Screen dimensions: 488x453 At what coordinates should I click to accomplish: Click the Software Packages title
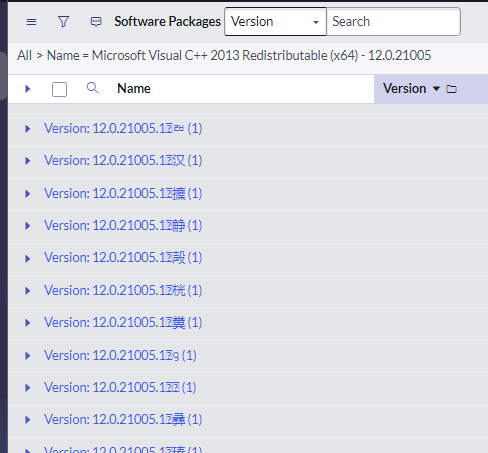(167, 22)
